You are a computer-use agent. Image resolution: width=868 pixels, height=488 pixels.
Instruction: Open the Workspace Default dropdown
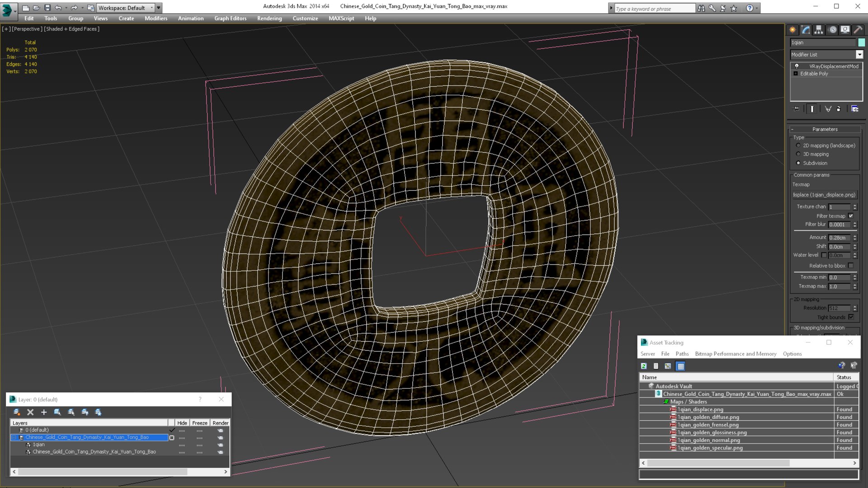pos(126,8)
